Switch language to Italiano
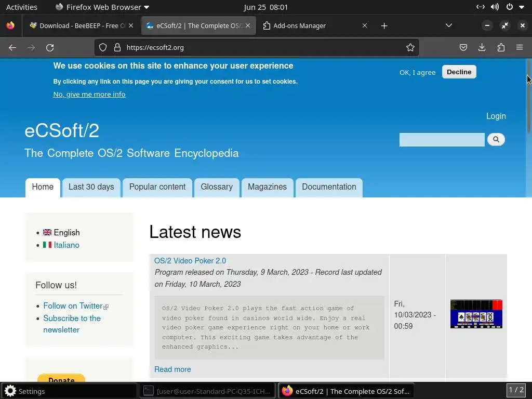The height and width of the screenshot is (399, 532). (66, 245)
